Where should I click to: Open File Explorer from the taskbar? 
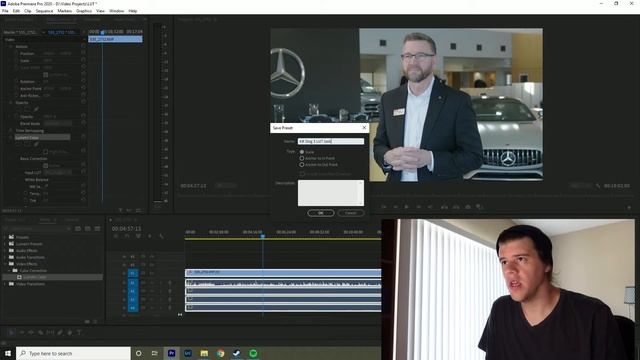tap(204, 353)
